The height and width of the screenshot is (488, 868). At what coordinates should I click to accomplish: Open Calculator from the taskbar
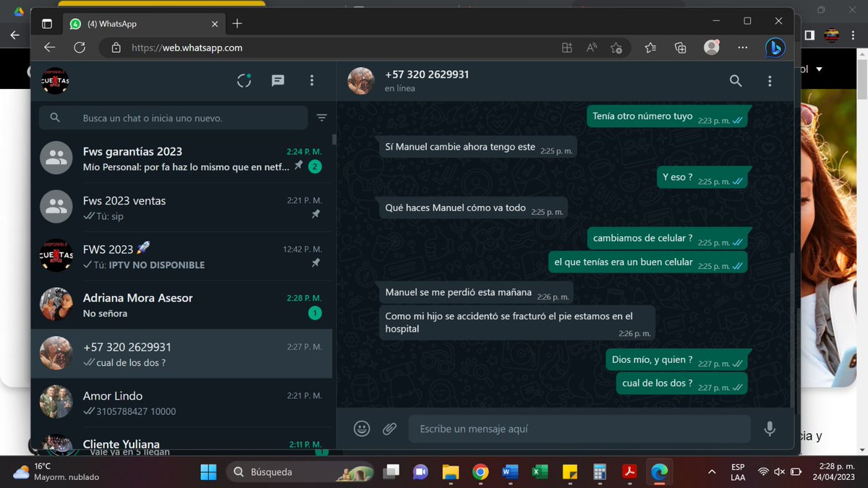pos(599,472)
